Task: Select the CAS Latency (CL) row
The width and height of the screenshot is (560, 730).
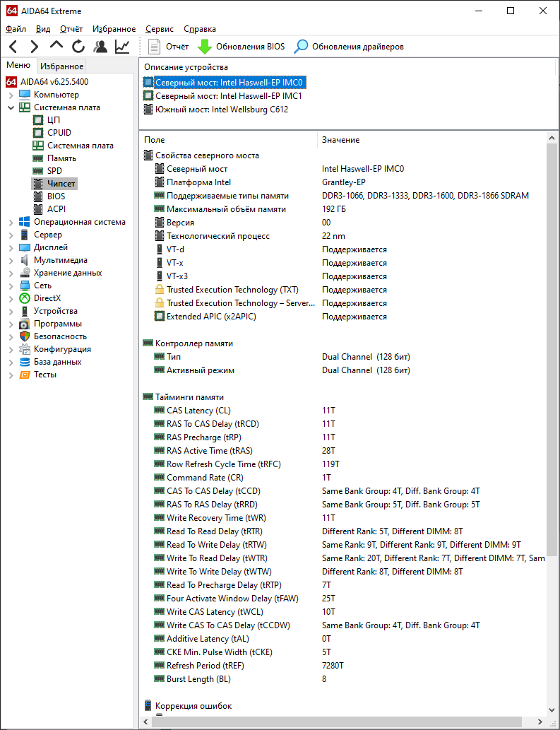Action: [x=343, y=411]
